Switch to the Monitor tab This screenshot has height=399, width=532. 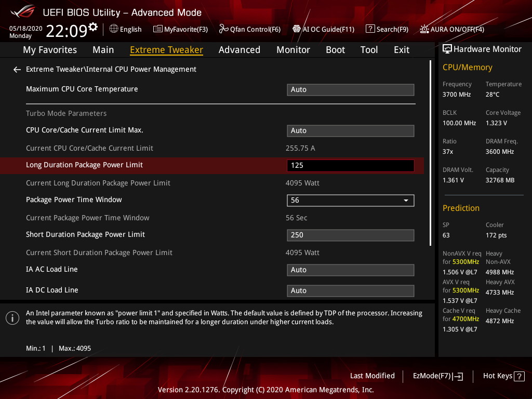(293, 50)
